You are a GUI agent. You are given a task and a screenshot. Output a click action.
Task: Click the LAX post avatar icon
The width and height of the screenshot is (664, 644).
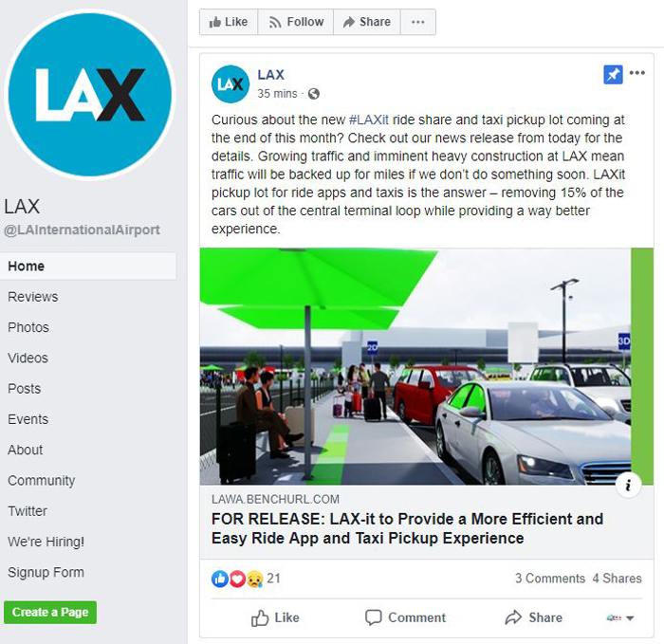click(231, 84)
